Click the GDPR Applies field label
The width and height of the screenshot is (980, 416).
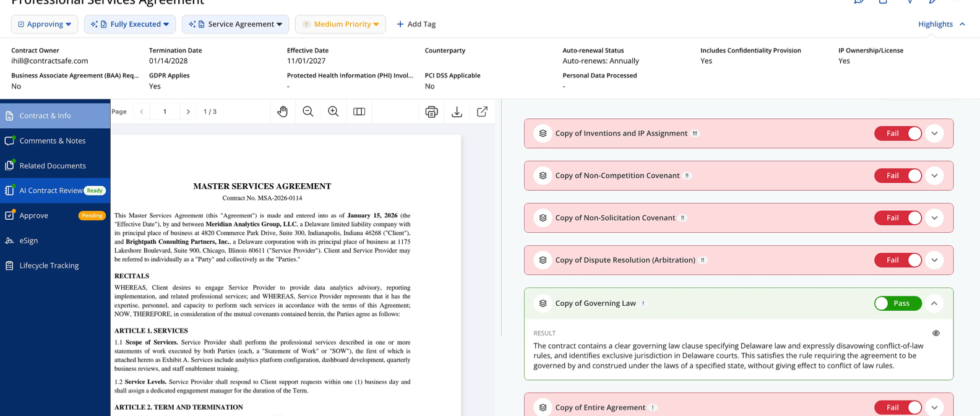[170, 76]
